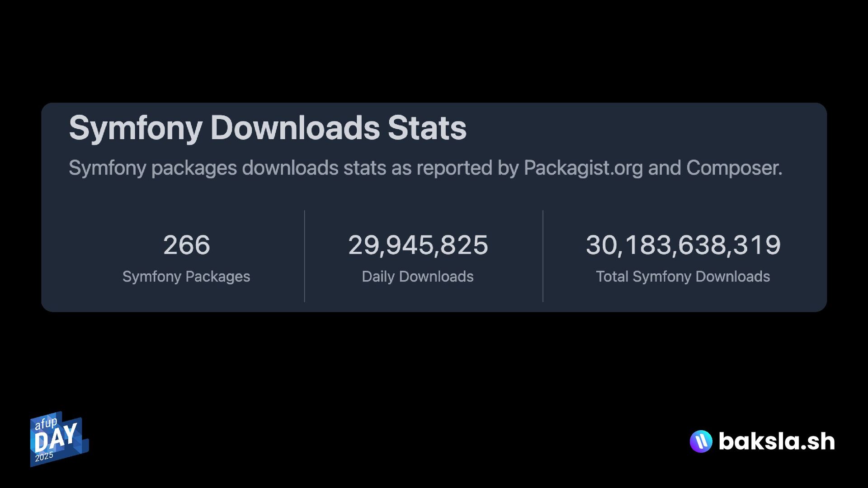
Task: Click the Symfony Packages label
Action: (x=186, y=277)
